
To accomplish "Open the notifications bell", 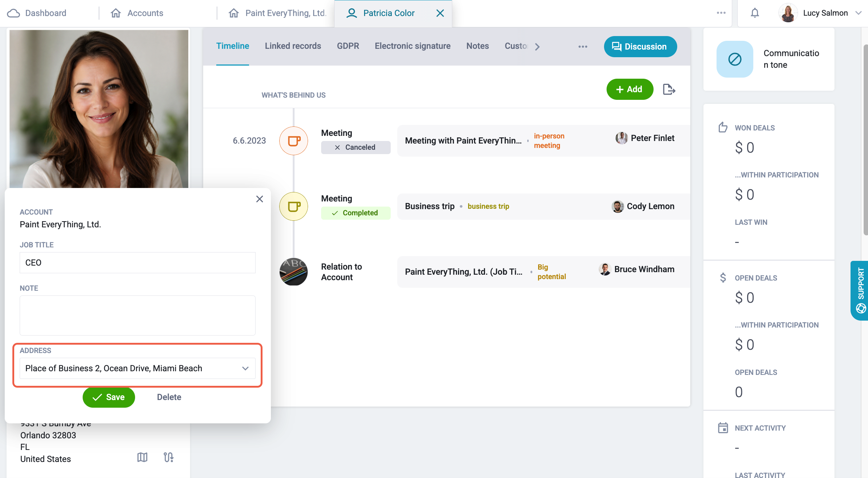I will pyautogui.click(x=755, y=13).
